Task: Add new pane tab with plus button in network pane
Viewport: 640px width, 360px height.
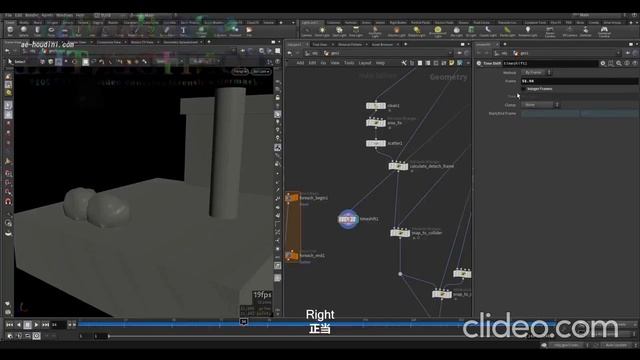Action: 405,44
